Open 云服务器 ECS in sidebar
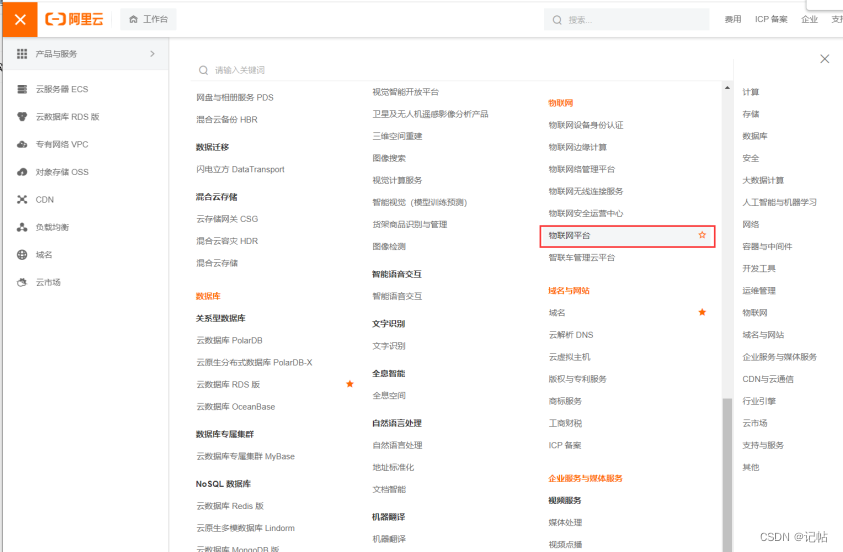 coord(62,89)
